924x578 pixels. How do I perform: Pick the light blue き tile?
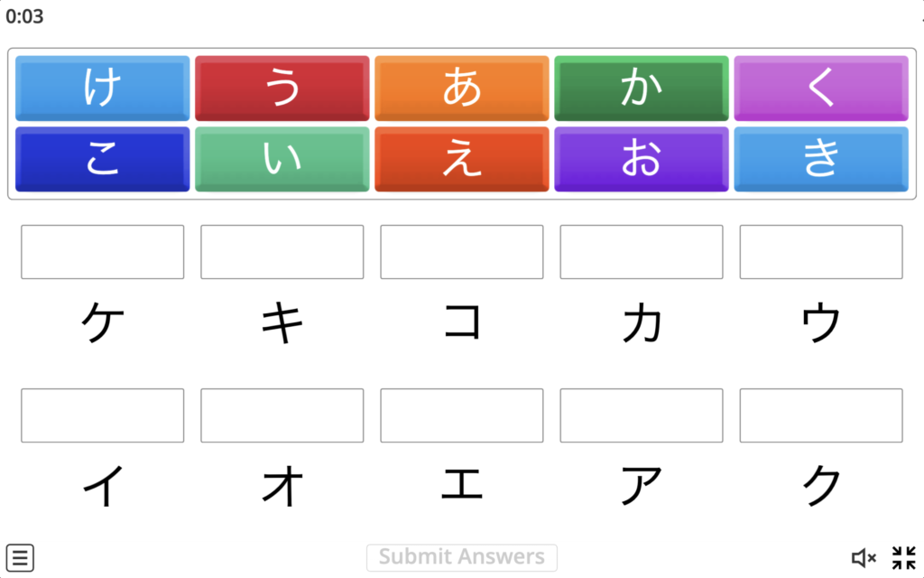[821, 159]
